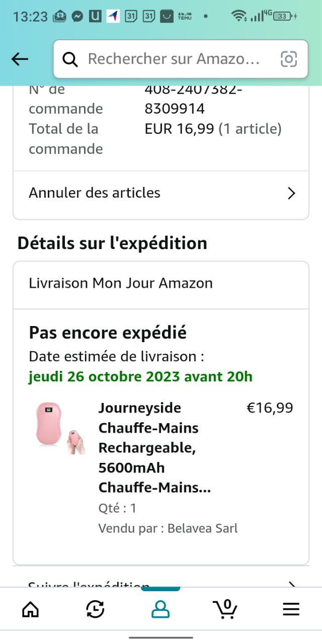Viewport: 322px width, 644px height.
Task: Focus the Rechercher sur Amazon search field
Action: click(x=174, y=59)
